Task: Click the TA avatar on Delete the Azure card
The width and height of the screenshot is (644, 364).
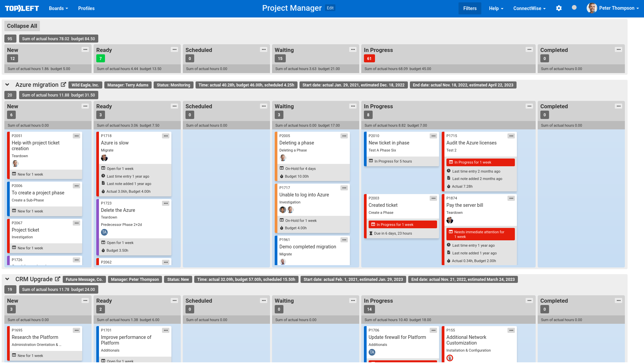Action: pyautogui.click(x=104, y=232)
